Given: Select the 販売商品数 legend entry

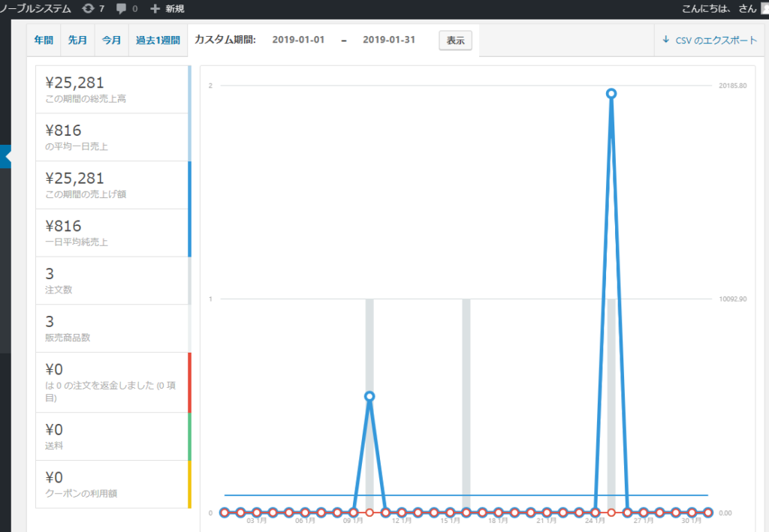Looking at the screenshot, I should pyautogui.click(x=112, y=328).
